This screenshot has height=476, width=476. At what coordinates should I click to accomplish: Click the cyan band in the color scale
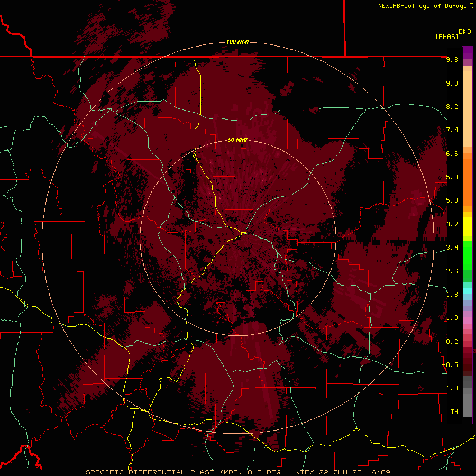[x=467, y=291]
